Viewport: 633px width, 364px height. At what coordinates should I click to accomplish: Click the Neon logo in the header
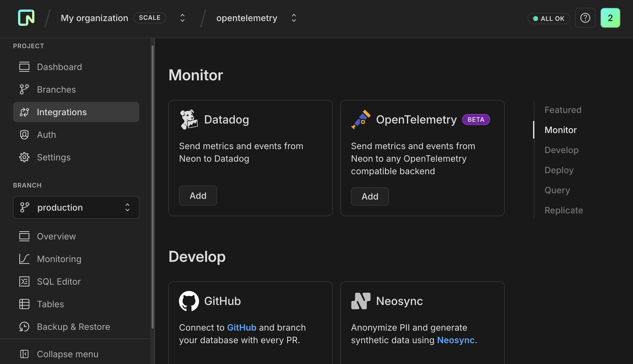tap(26, 18)
